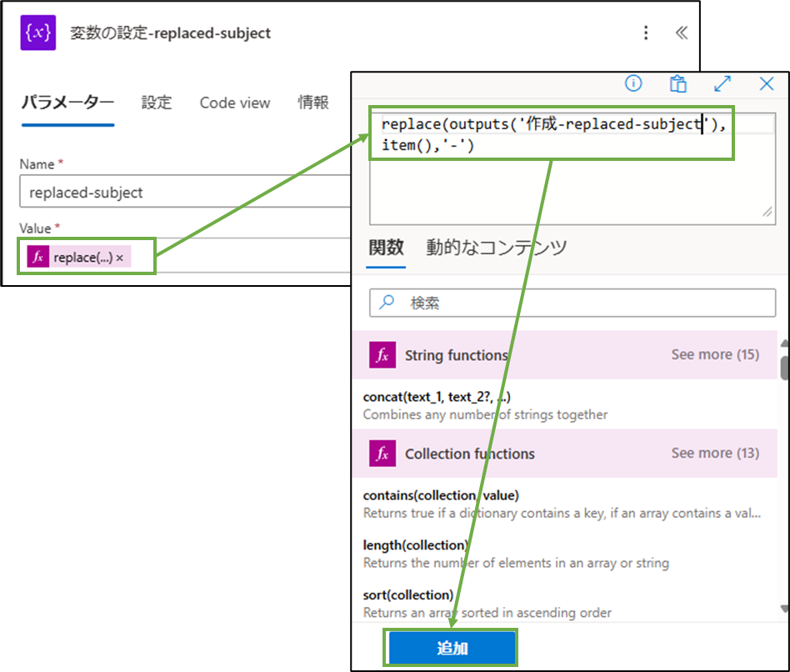Click the Collection functions fx icon

tap(382, 454)
